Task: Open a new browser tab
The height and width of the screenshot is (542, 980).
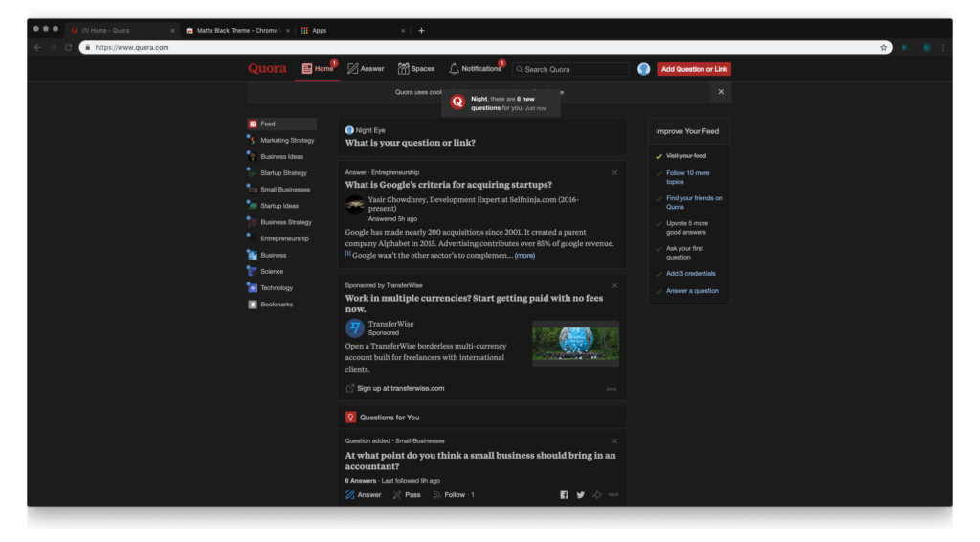Action: (x=421, y=30)
